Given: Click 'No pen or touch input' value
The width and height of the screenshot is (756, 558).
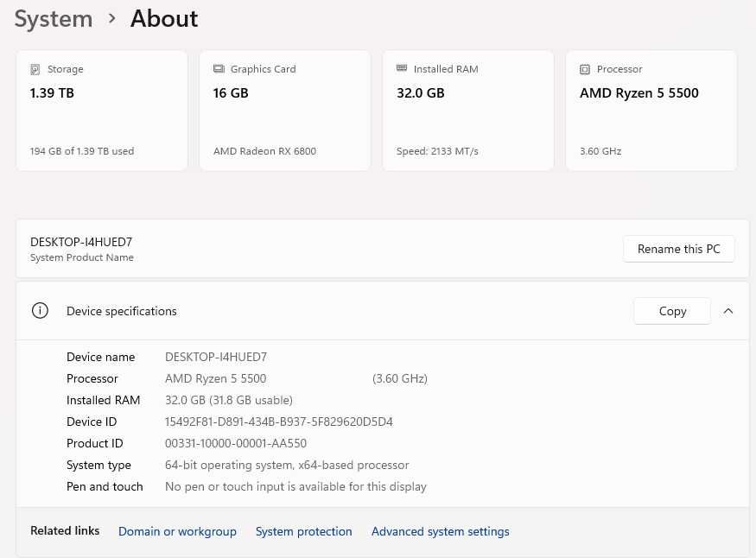Looking at the screenshot, I should click(295, 486).
